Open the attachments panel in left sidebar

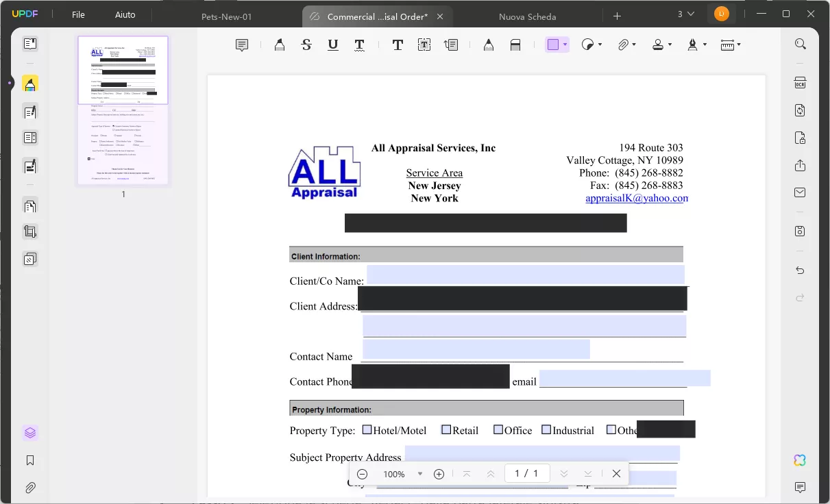pyautogui.click(x=30, y=488)
